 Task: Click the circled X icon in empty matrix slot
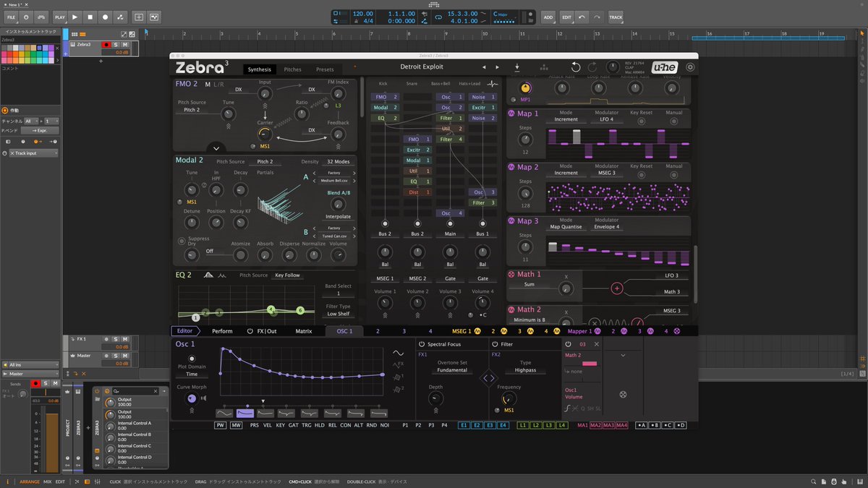623,395
